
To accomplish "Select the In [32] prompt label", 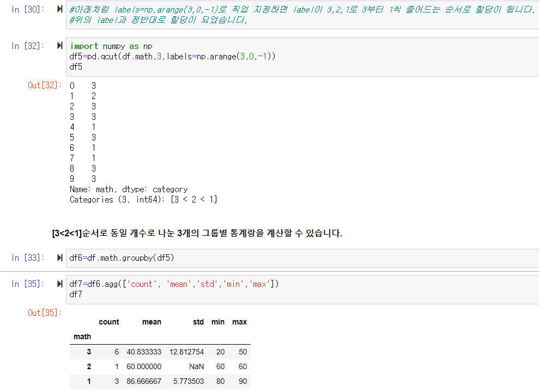I will 28,46.
